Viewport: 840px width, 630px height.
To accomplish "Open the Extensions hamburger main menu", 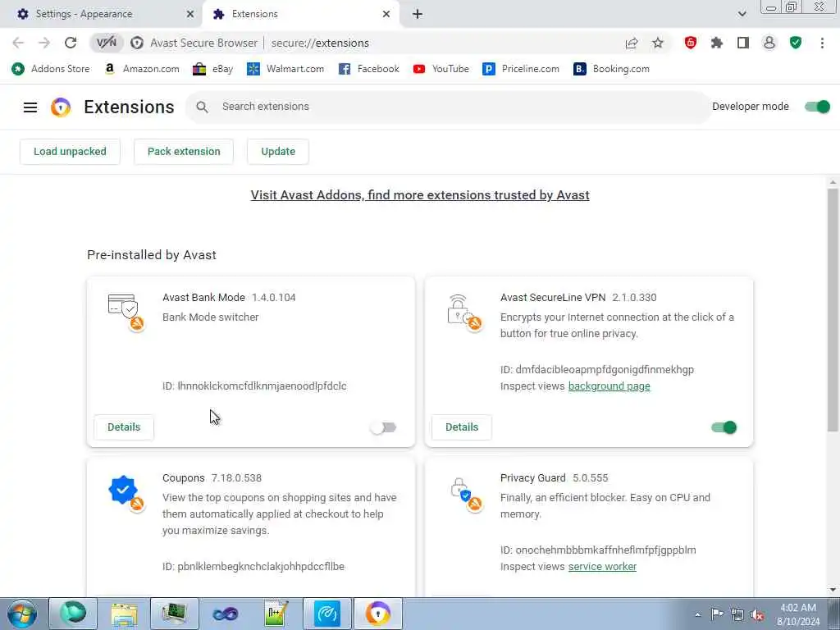I will point(30,107).
